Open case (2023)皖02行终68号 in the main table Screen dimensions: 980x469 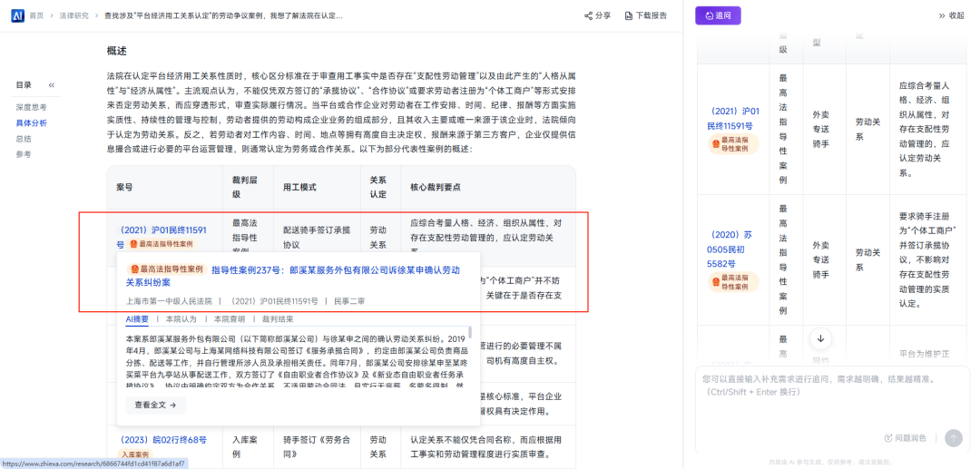coord(162,440)
